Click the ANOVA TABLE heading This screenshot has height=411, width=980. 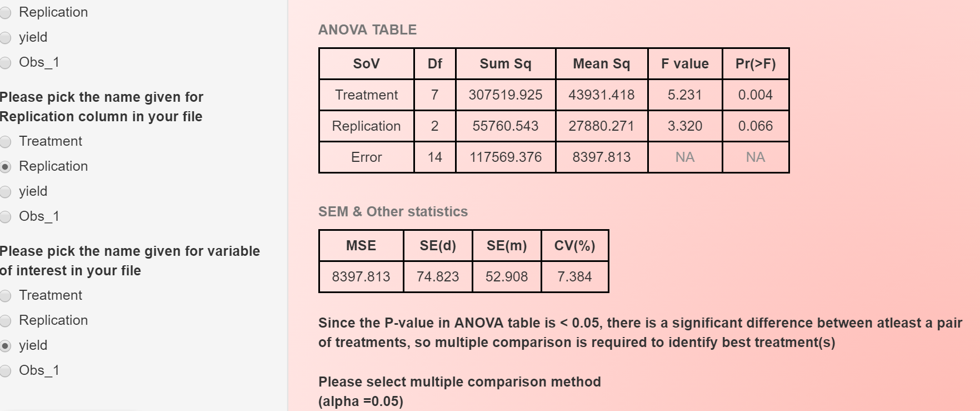[x=367, y=30]
